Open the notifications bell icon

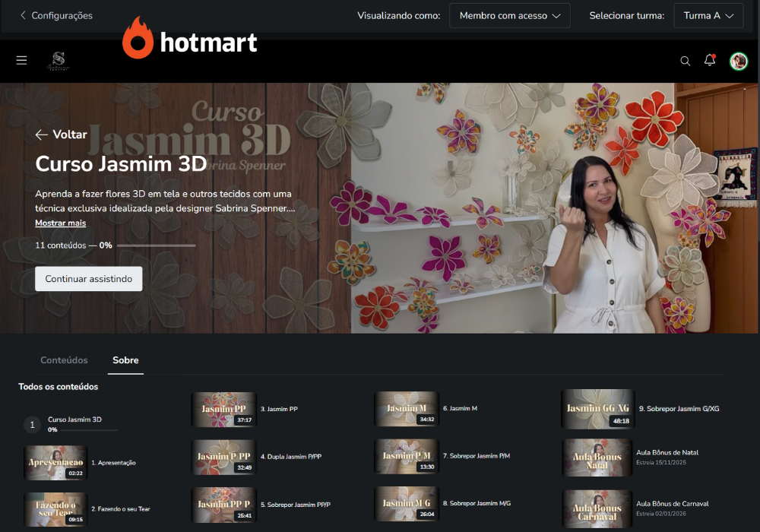[710, 61]
